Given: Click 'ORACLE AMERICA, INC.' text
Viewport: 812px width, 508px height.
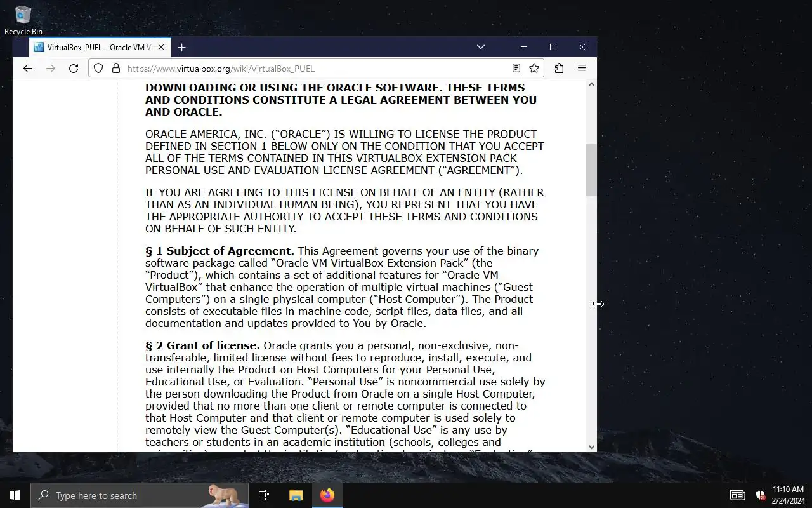Looking at the screenshot, I should [206, 134].
